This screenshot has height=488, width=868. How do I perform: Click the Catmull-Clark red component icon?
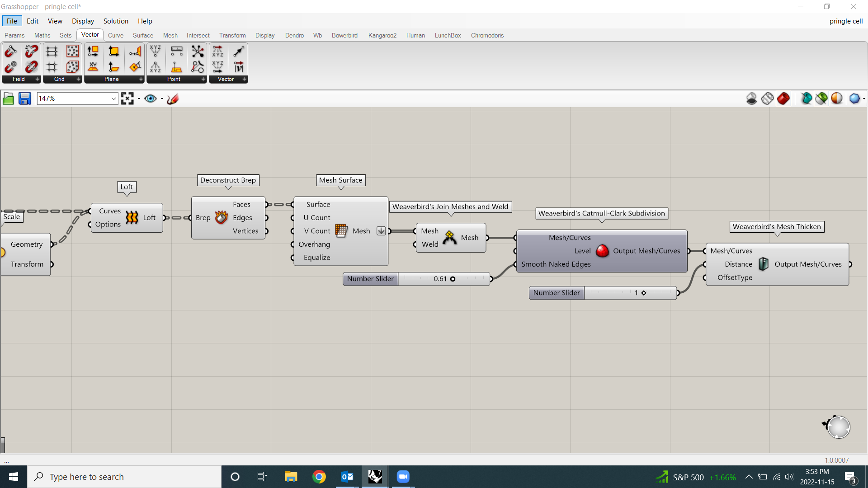(602, 251)
